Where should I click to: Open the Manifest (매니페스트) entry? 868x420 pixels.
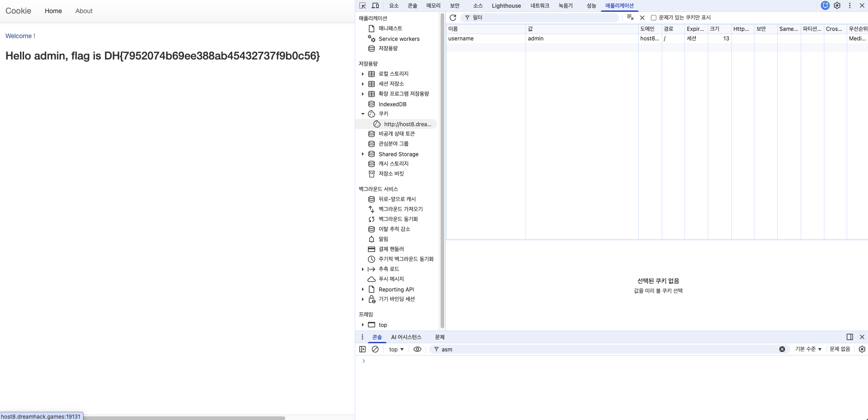point(390,28)
